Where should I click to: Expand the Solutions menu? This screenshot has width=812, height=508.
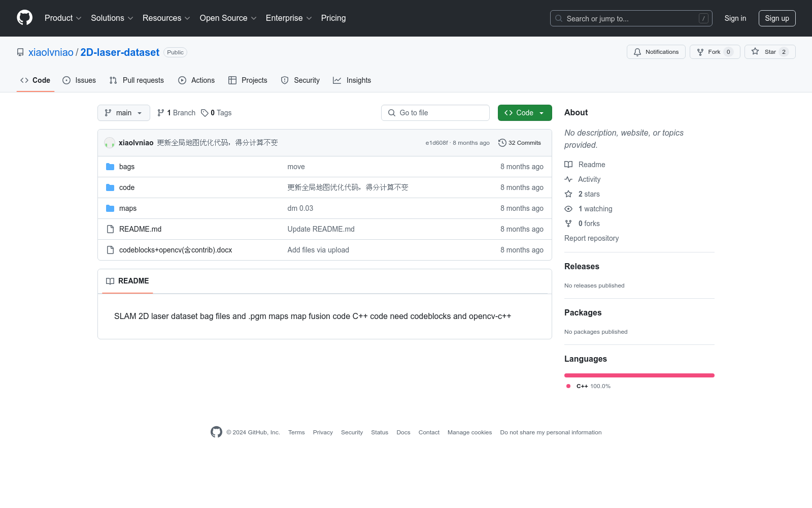(x=112, y=18)
